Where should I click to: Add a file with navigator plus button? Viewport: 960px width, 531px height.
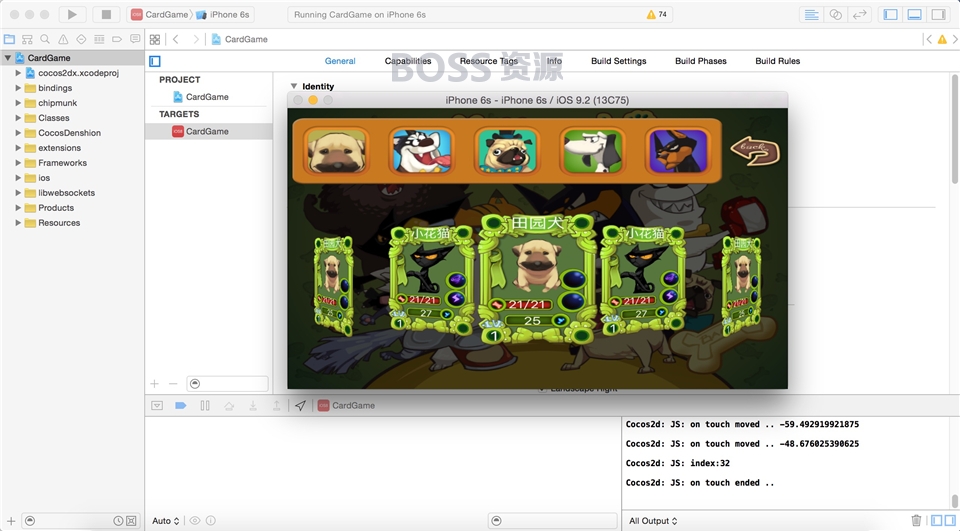[11, 521]
